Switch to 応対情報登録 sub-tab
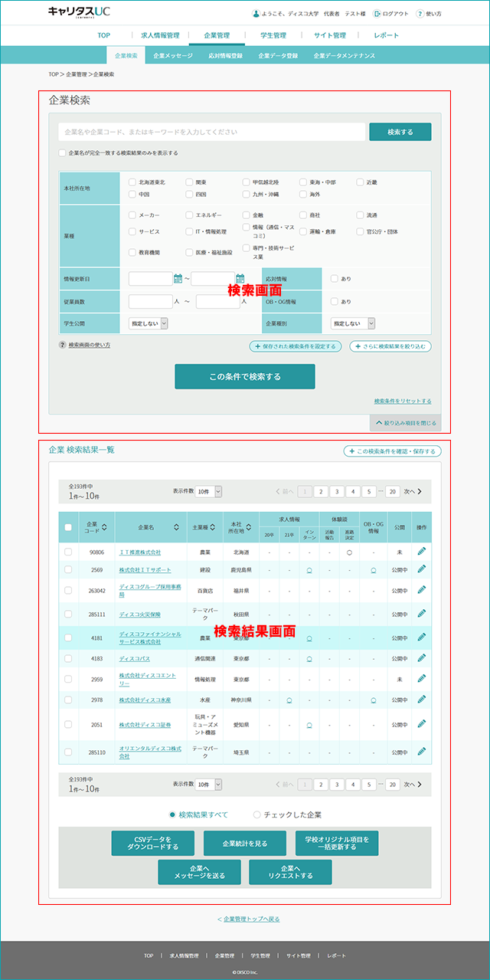490x980 pixels. click(x=225, y=55)
